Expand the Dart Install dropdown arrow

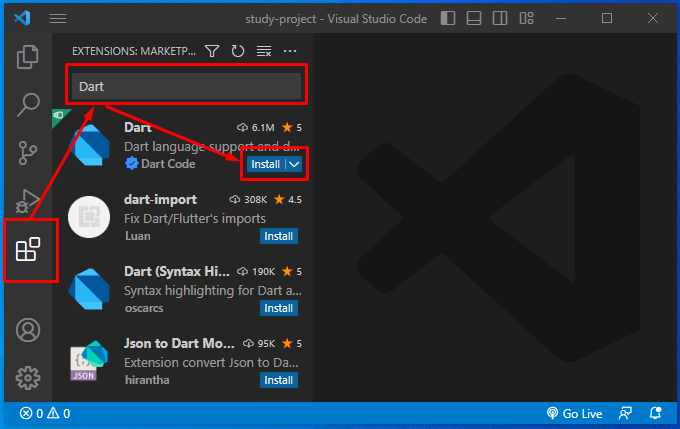click(x=294, y=164)
